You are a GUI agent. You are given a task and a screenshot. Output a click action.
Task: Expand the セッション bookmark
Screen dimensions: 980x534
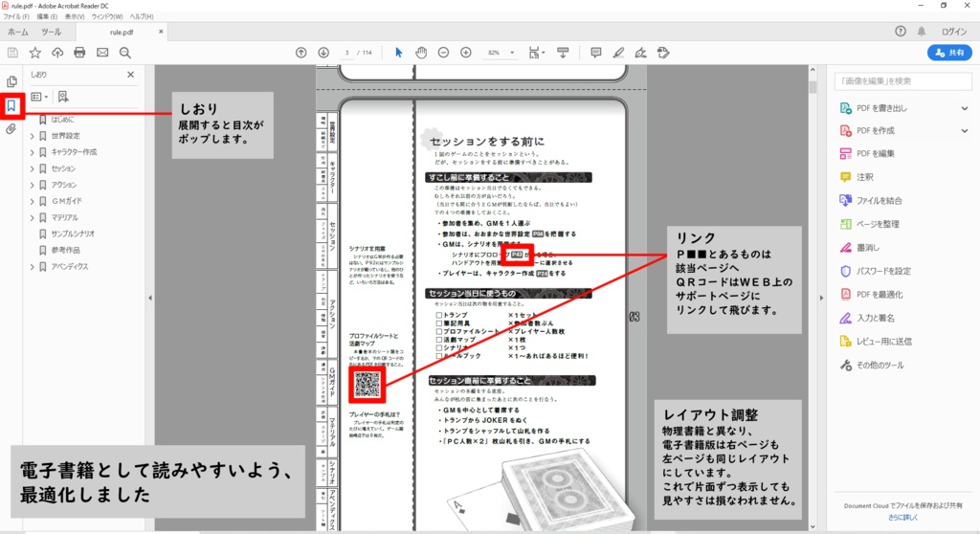[32, 168]
